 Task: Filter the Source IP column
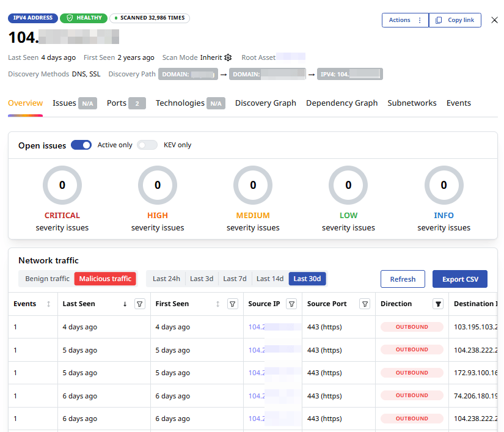tap(291, 304)
